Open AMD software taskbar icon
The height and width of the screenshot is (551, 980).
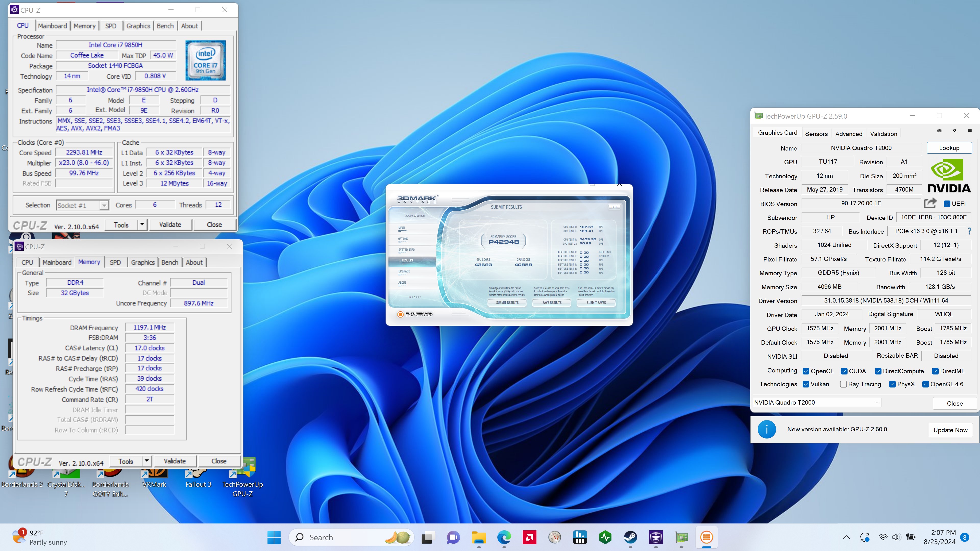point(529,537)
